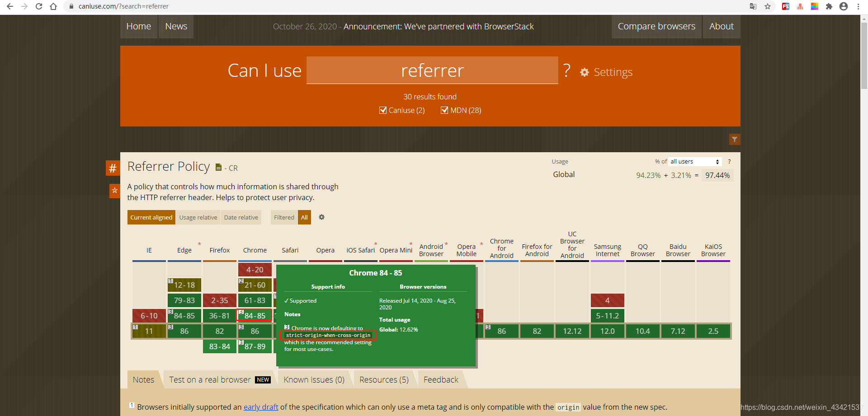Click the Settings gear icon

585,72
